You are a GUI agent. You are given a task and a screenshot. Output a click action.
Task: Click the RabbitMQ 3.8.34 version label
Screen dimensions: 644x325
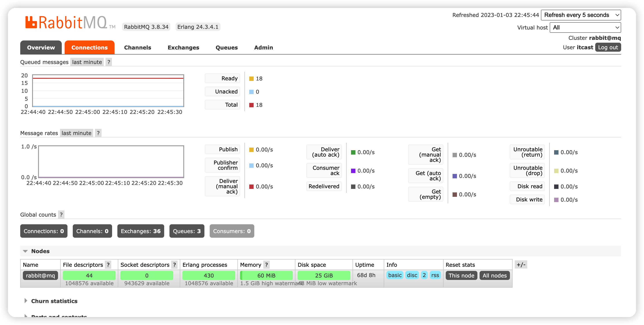(x=146, y=27)
